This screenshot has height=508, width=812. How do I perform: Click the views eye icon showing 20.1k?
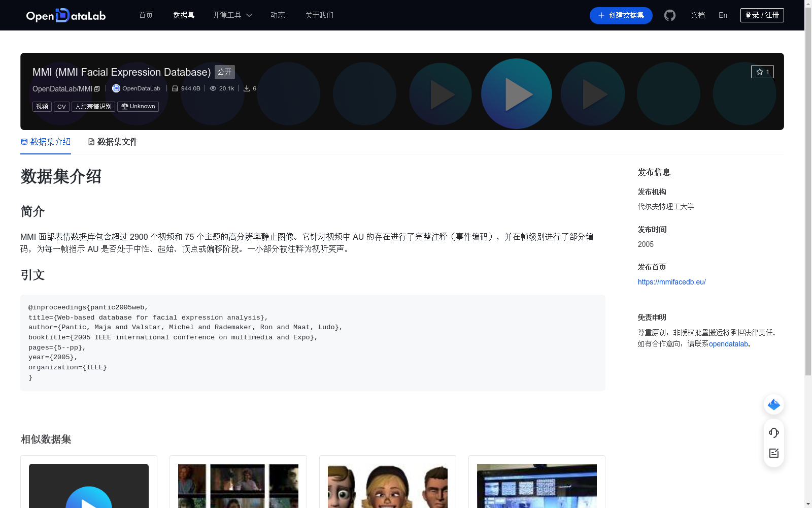pos(213,88)
